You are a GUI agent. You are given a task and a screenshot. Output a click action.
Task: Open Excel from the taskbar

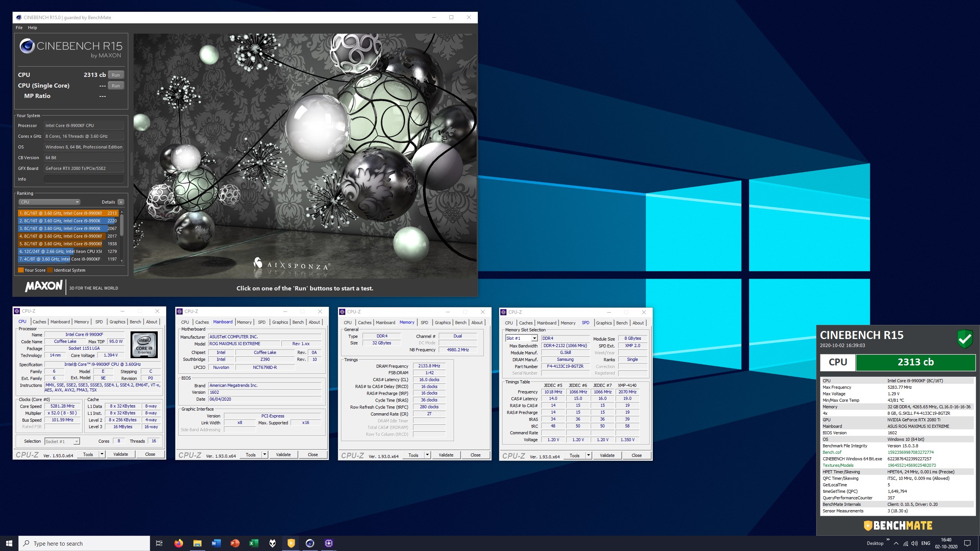tap(253, 543)
